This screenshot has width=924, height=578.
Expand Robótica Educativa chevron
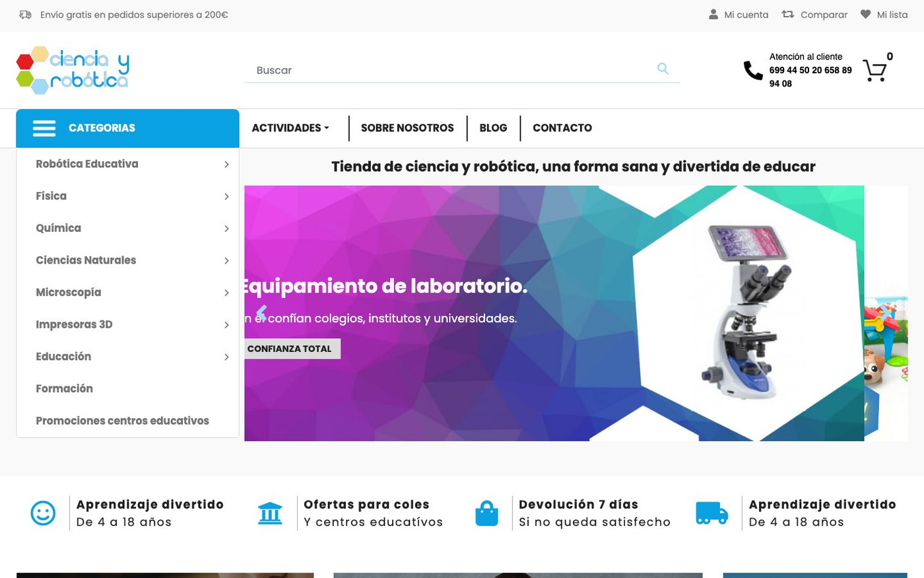[x=226, y=164]
